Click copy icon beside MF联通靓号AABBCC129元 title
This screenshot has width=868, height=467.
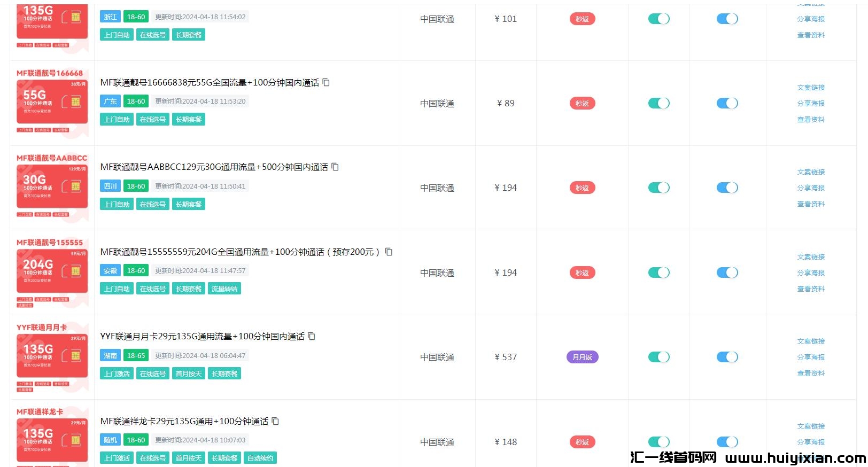tap(335, 167)
